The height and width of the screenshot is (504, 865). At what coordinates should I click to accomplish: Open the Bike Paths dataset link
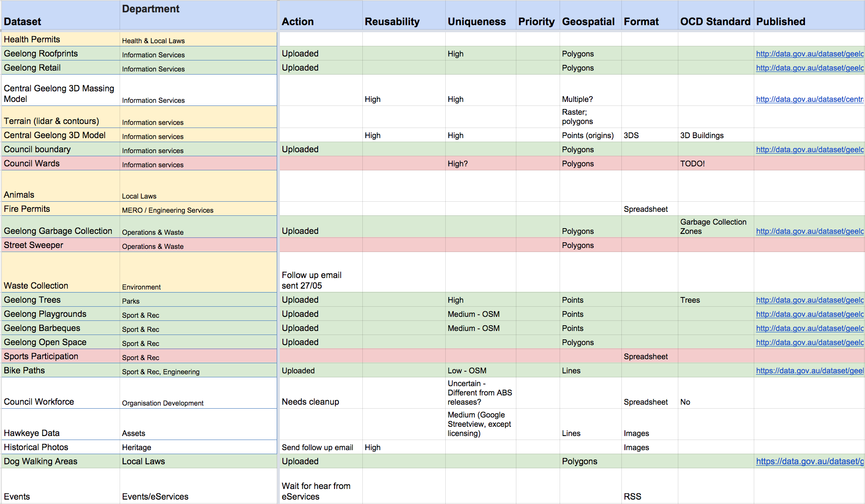[809, 371]
